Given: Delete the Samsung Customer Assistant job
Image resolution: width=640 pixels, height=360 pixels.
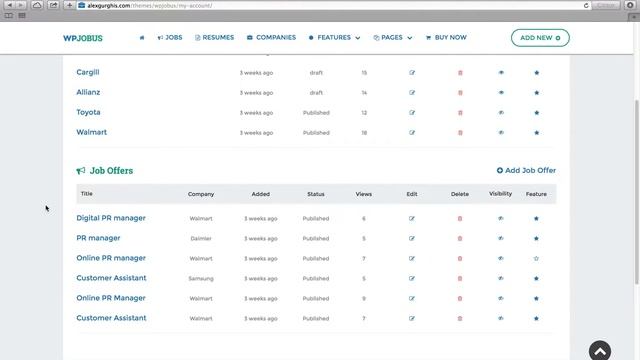Looking at the screenshot, I should click(460, 278).
